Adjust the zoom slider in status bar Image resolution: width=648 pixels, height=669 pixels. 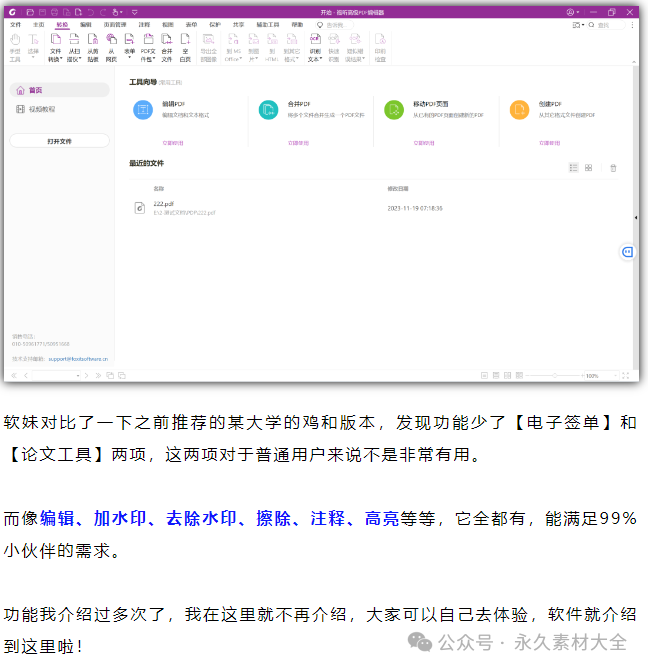[554, 375]
